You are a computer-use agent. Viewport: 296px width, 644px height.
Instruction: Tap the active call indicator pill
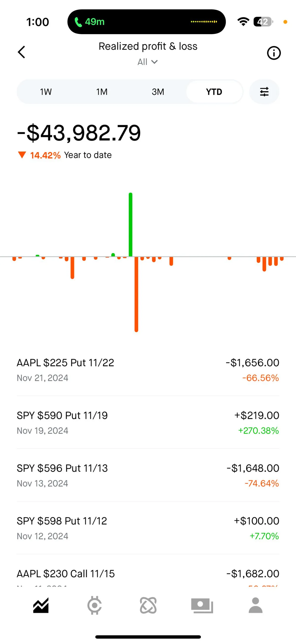pos(147,22)
